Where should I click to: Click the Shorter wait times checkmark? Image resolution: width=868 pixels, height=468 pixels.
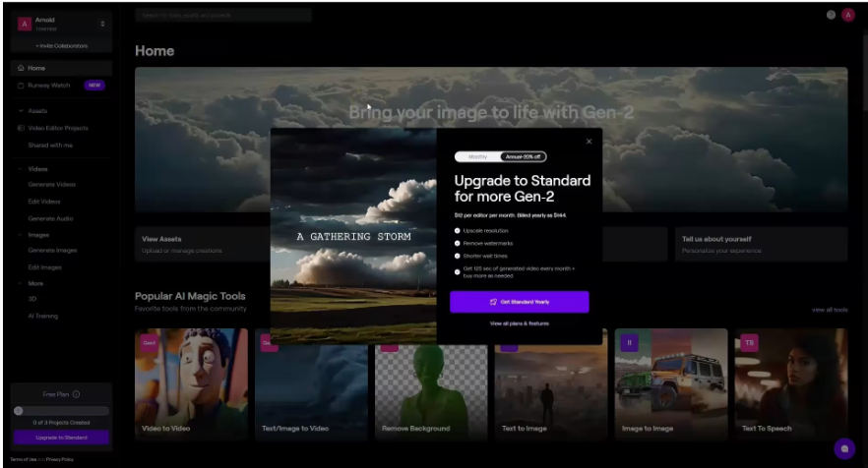point(458,257)
